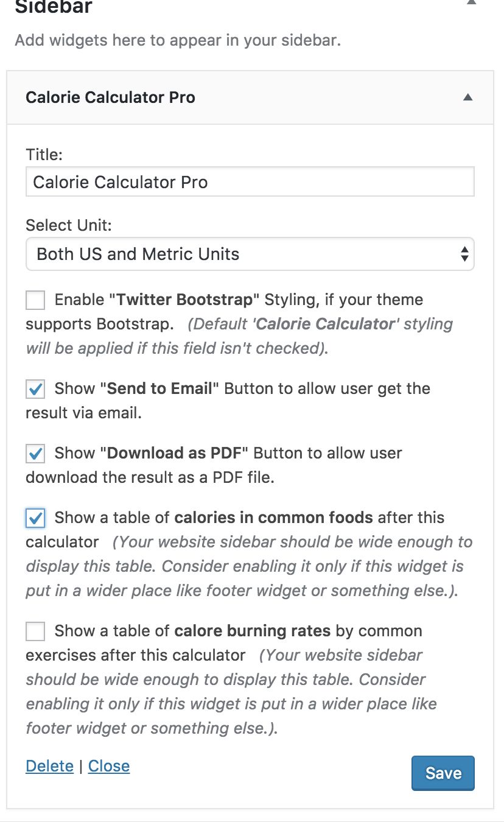Open the Select Unit dropdown

[250, 254]
